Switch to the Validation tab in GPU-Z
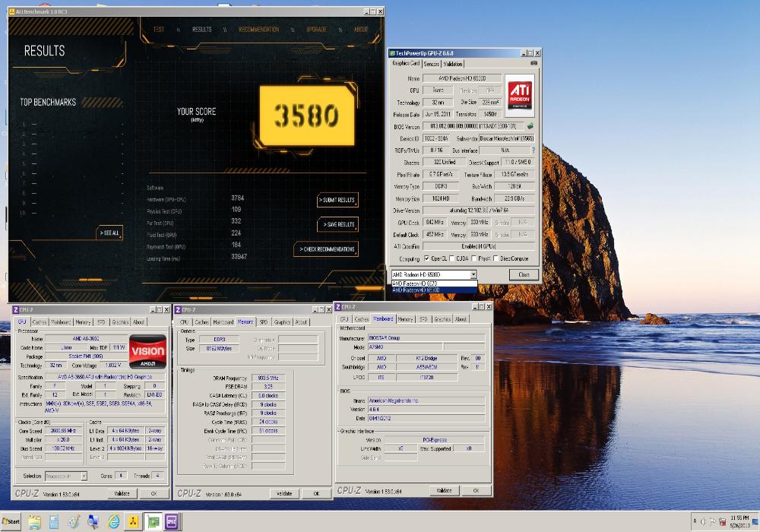The height and width of the screenshot is (532, 760). (453, 64)
